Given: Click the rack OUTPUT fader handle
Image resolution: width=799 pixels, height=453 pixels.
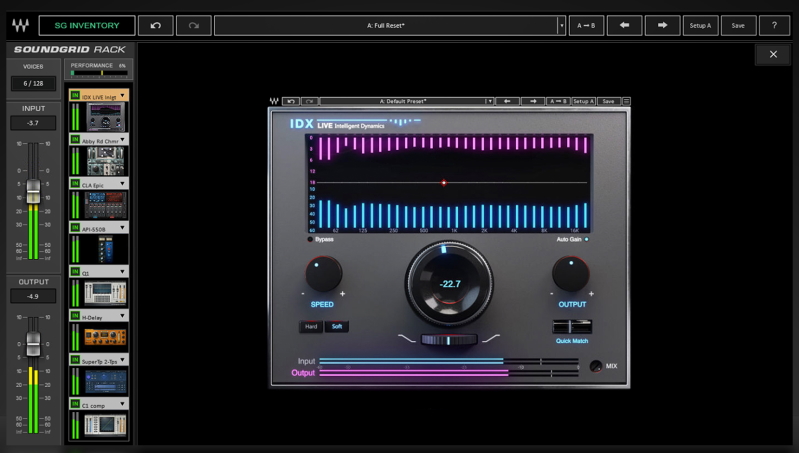Looking at the screenshot, I should click(33, 344).
